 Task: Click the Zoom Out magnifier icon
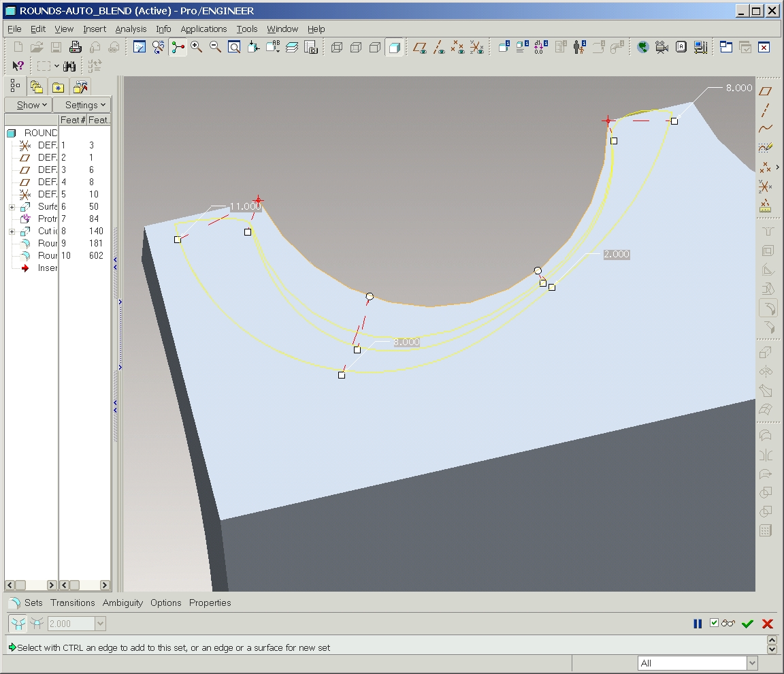(215, 47)
